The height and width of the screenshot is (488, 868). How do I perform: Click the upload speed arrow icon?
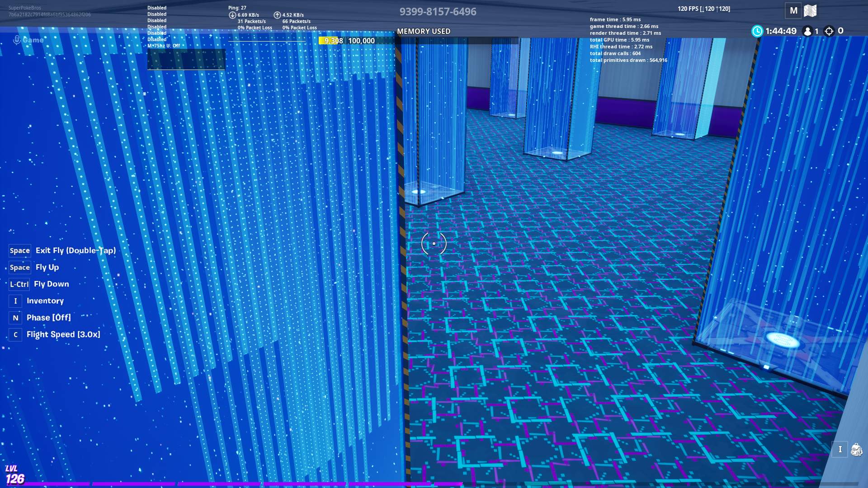point(277,15)
